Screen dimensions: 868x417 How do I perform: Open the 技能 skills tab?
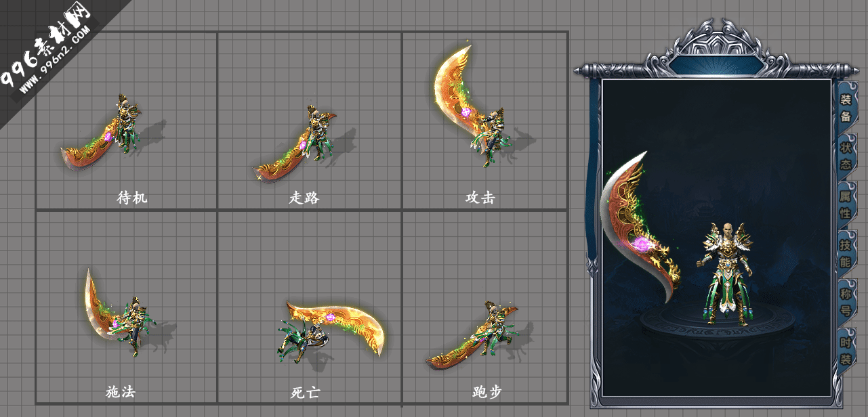846,252
